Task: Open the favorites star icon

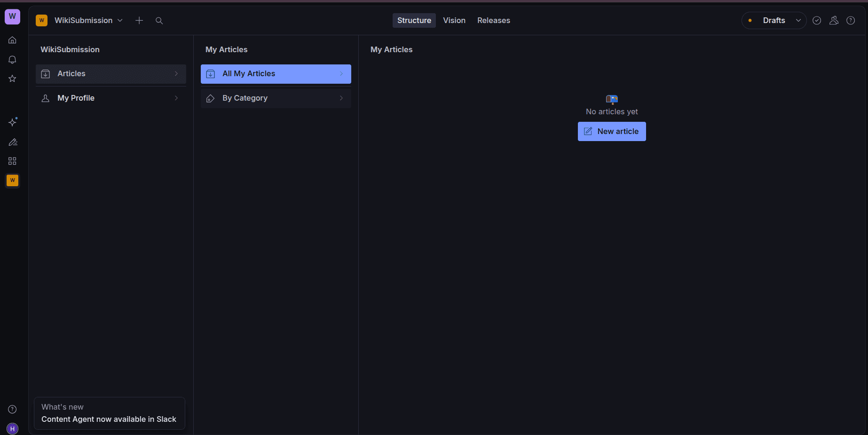Action: 12,79
